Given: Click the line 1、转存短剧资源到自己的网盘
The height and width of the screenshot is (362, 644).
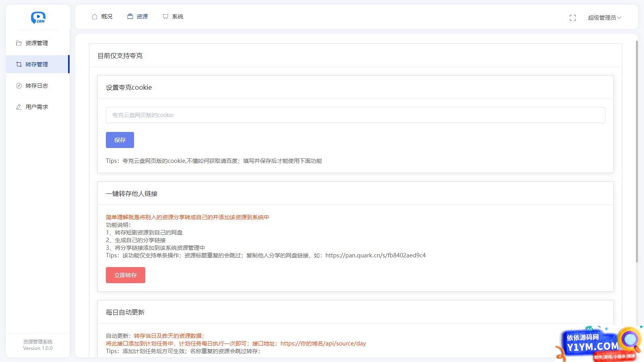Looking at the screenshot, I should [x=144, y=232].
